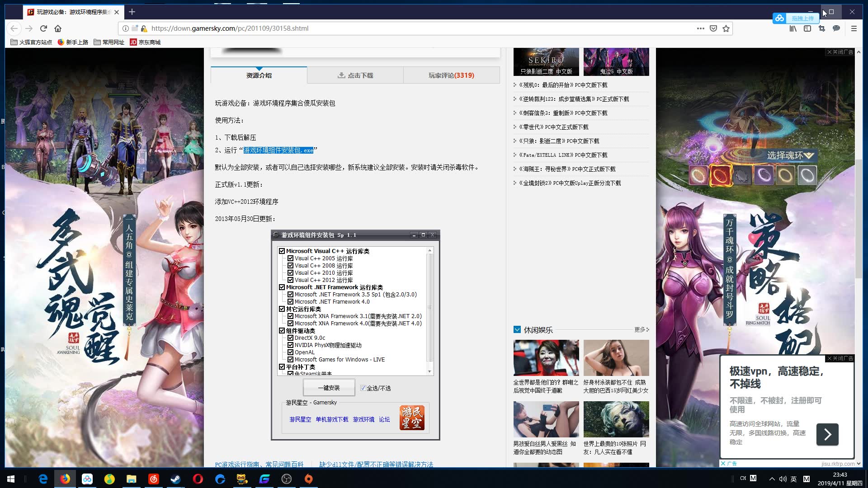Show hidden system tray icons chevron
This screenshot has width=868, height=488.
[x=772, y=479]
